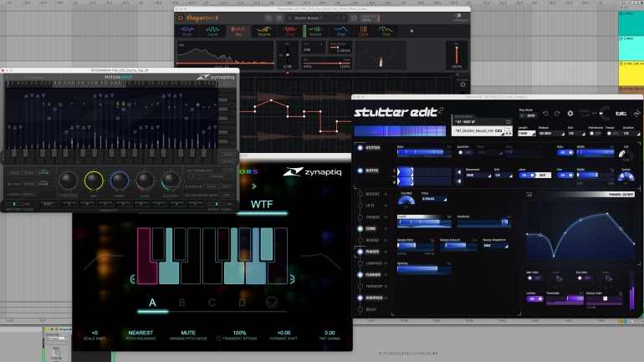Open the Length 1 BAR dropdown
Viewport: 644px width, 362px height.
[x=527, y=134]
